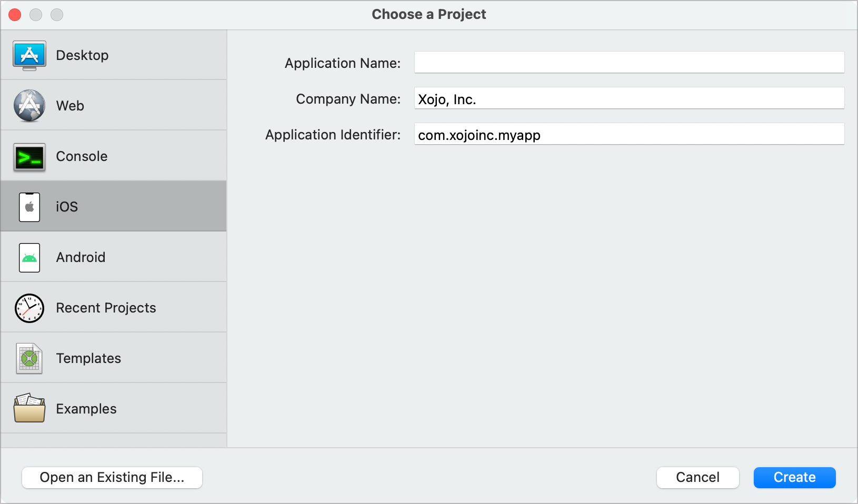Choose Web in the project list
Screen dimensions: 858x504
tap(70, 106)
